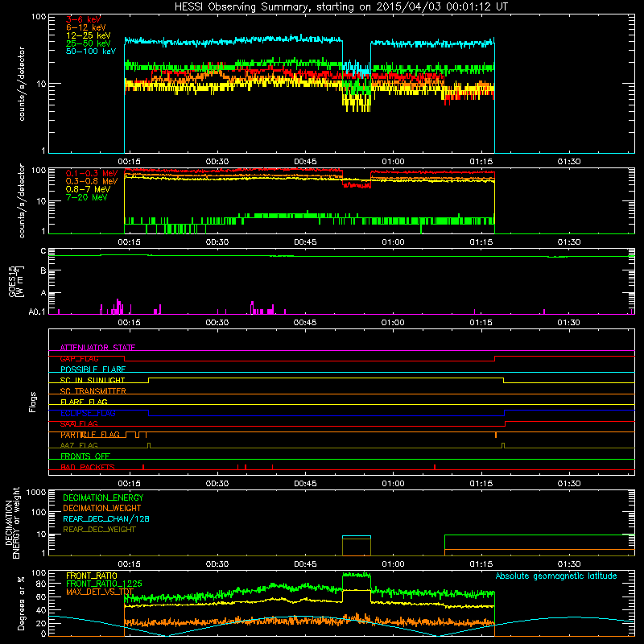
Task: Click the 0.3-0.8 MeV legend label
Action: click(x=92, y=181)
